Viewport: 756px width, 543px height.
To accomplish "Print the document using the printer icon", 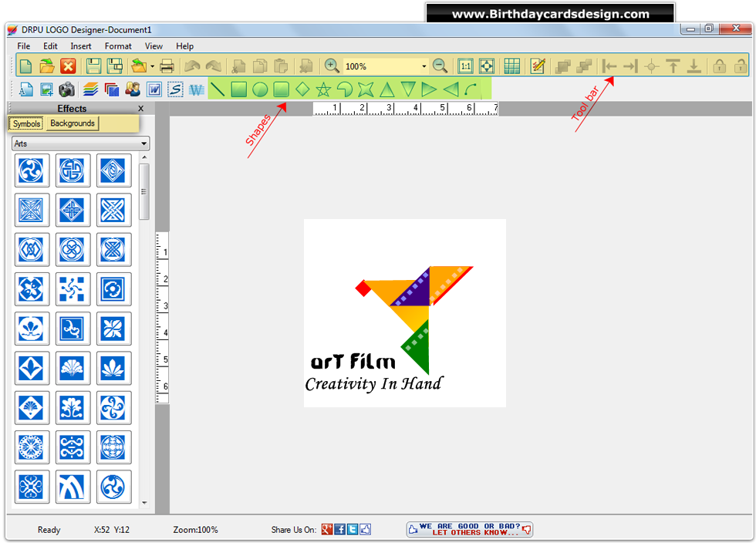I will click(x=167, y=66).
